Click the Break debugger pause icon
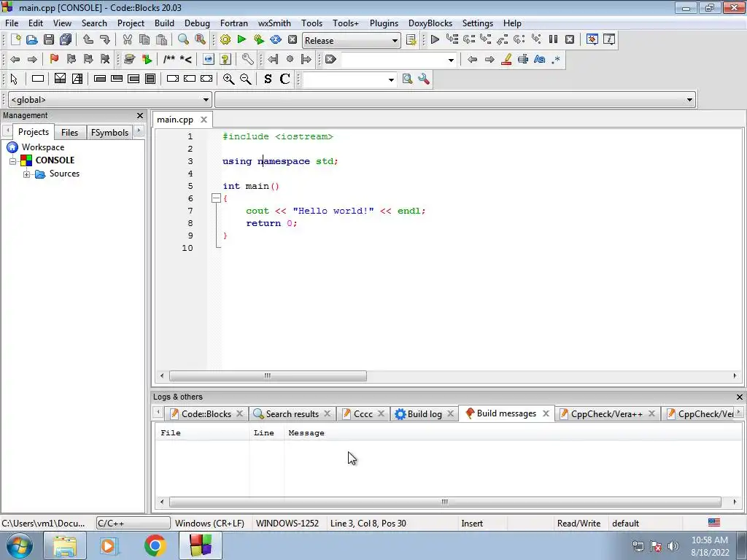Image resolution: width=747 pixels, height=560 pixels. 553,39
